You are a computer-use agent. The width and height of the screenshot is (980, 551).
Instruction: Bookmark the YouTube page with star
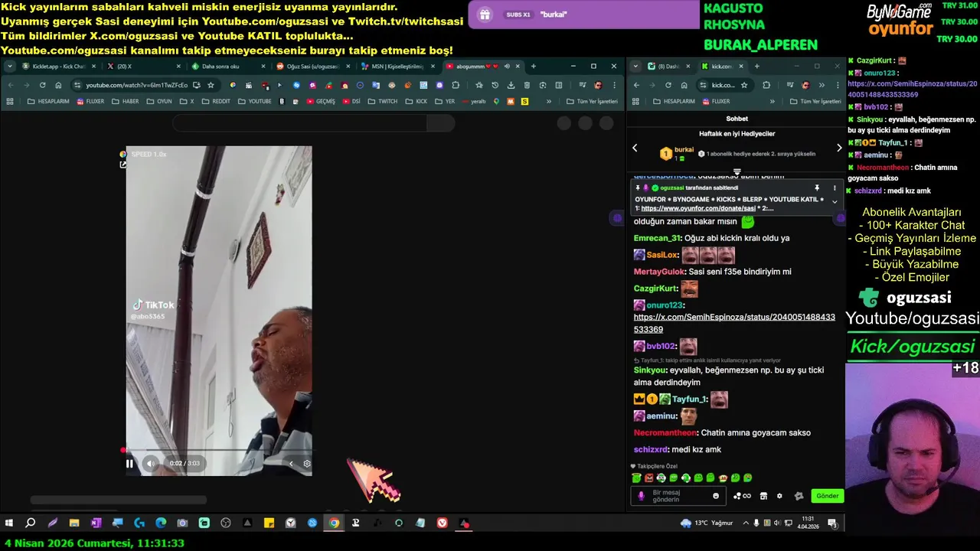[x=211, y=85]
